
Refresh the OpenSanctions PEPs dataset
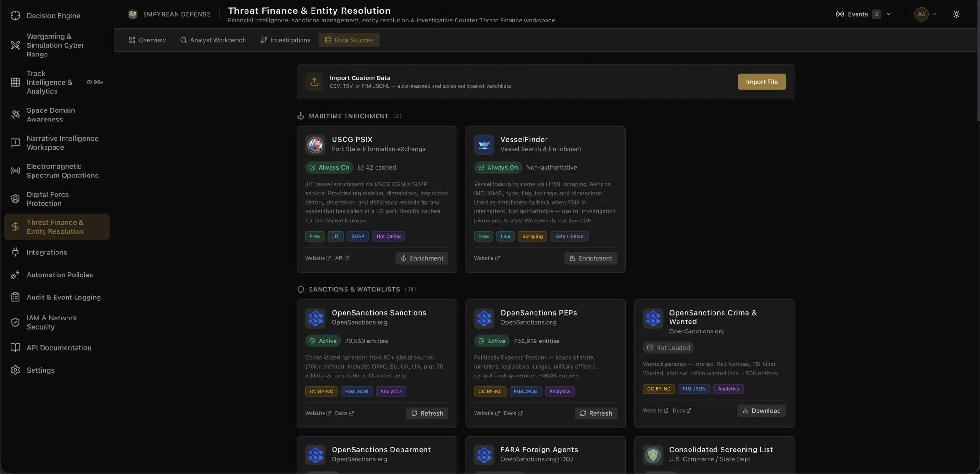(x=596, y=413)
